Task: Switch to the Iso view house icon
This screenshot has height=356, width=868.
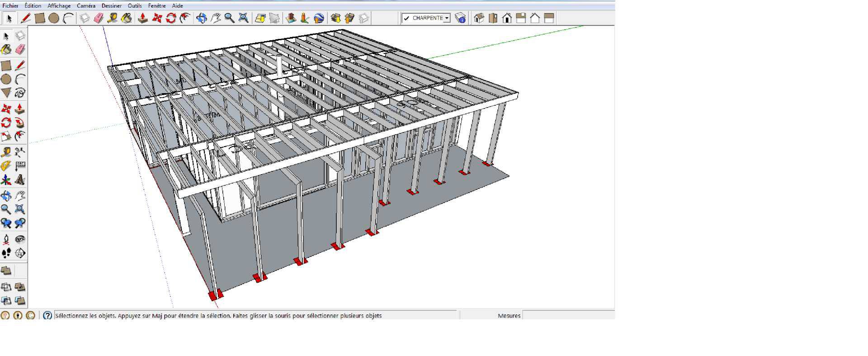Action: tap(479, 18)
